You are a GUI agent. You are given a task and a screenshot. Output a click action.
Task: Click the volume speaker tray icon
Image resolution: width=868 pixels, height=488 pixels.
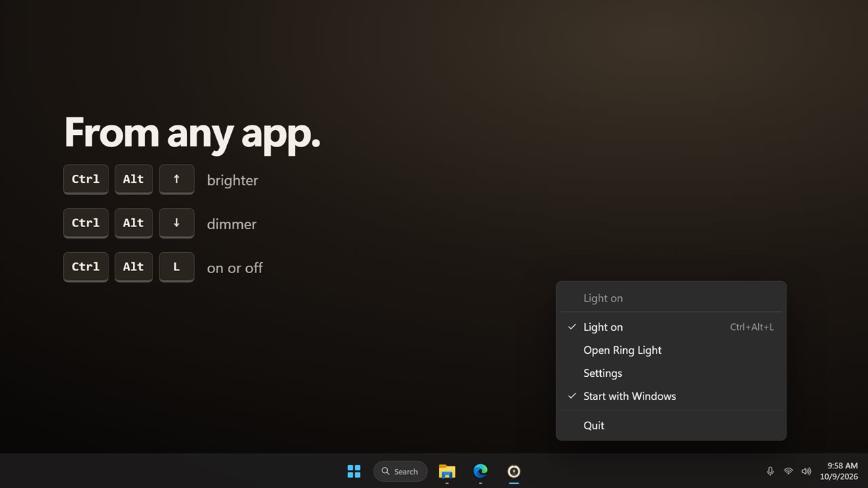pos(806,471)
